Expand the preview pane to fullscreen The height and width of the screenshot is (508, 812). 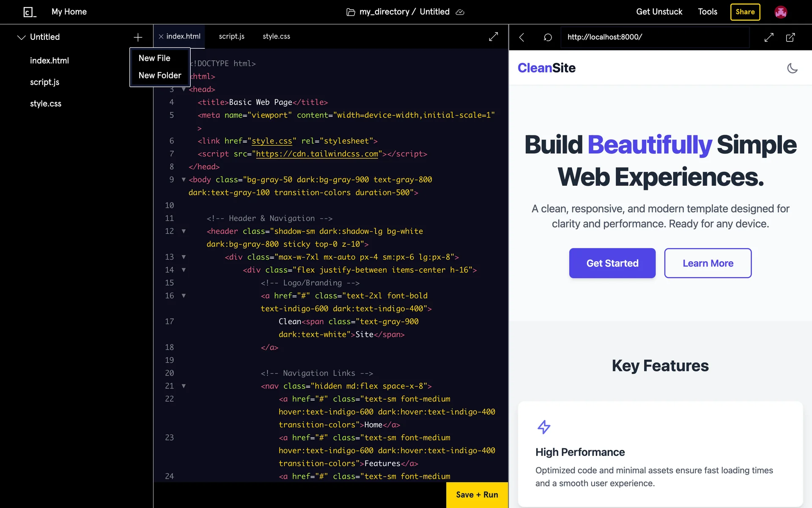click(x=769, y=37)
